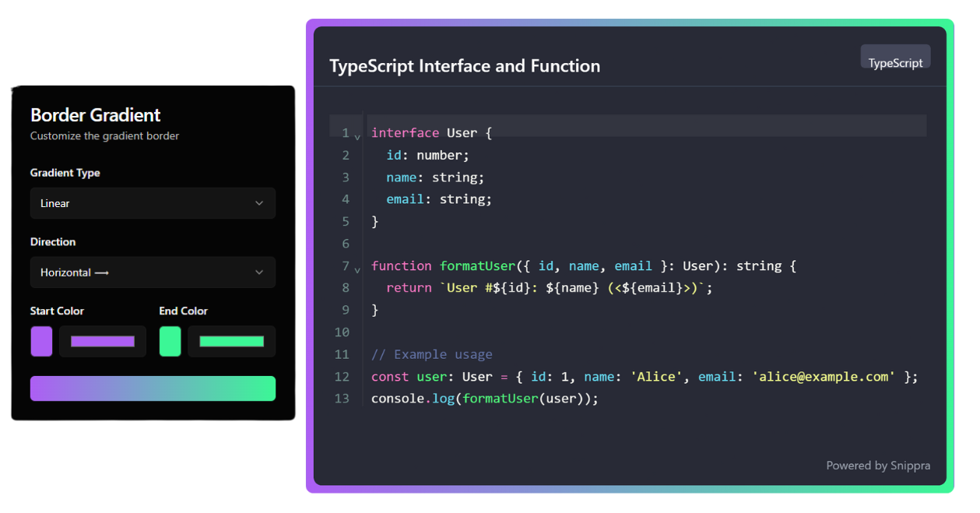980x513 pixels.
Task: Collapse the formatUser function fold arrow
Action: [x=357, y=270]
